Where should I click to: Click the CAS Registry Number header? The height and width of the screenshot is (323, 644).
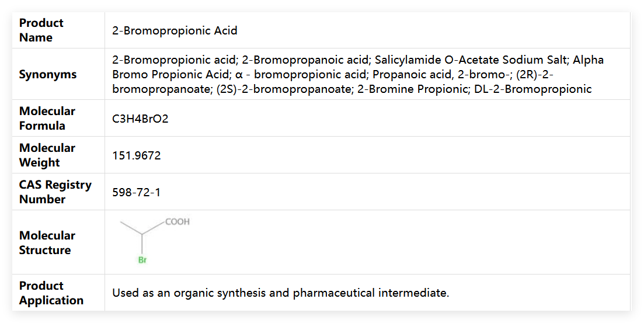click(x=55, y=192)
